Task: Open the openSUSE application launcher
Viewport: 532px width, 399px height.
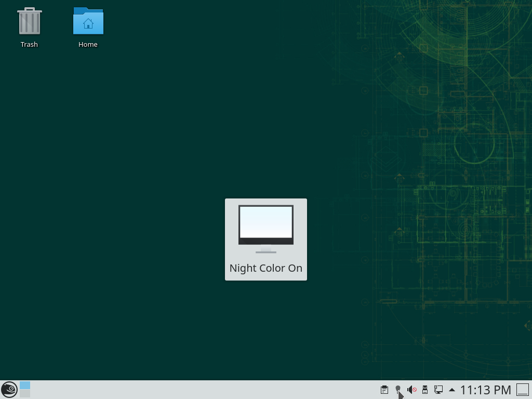Action: 9,390
